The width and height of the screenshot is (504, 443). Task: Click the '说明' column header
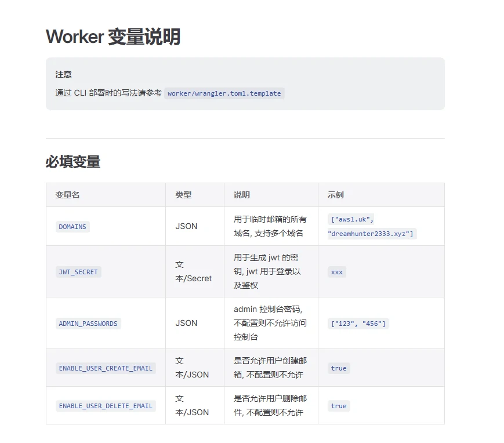click(x=242, y=195)
